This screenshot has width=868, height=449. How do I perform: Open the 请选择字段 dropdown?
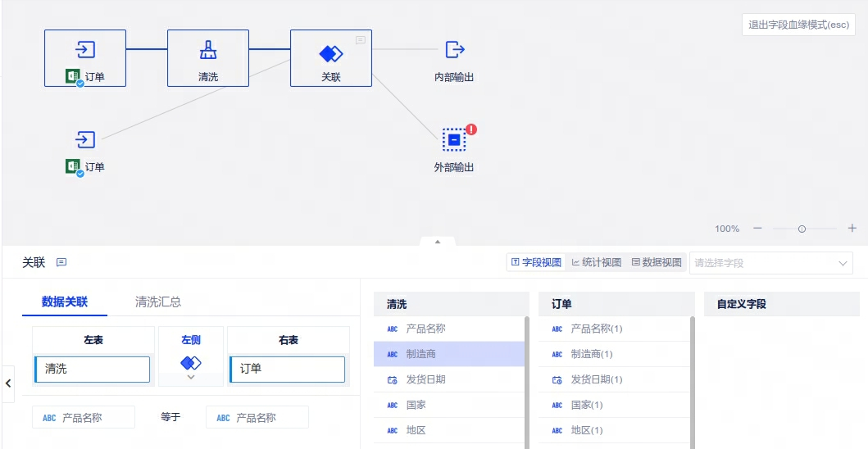point(770,263)
